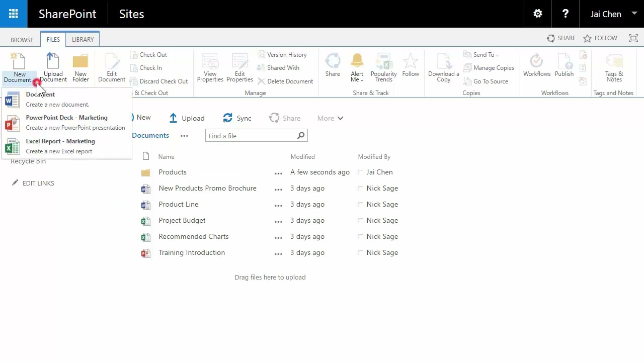The height and width of the screenshot is (362, 644).
Task: Toggle presence box for New Products Promo Brochure
Action: tap(360, 189)
